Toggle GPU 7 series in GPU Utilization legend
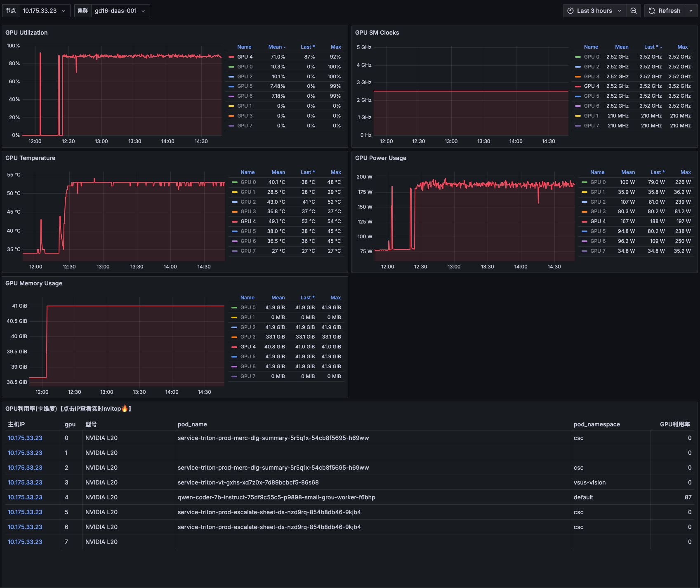The height and width of the screenshot is (588, 700). [x=245, y=126]
